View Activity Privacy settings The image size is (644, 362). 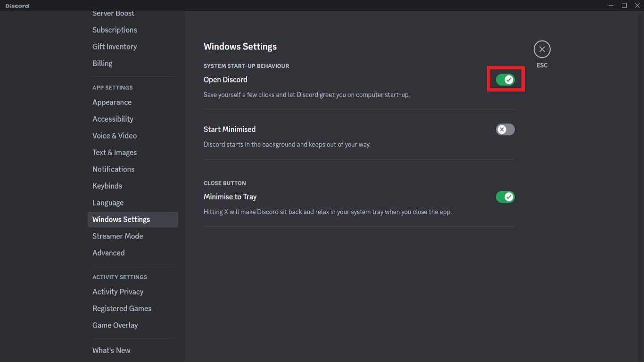coord(118,292)
